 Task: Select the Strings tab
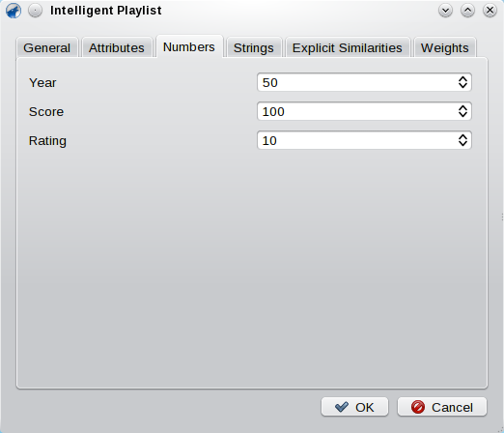point(254,47)
